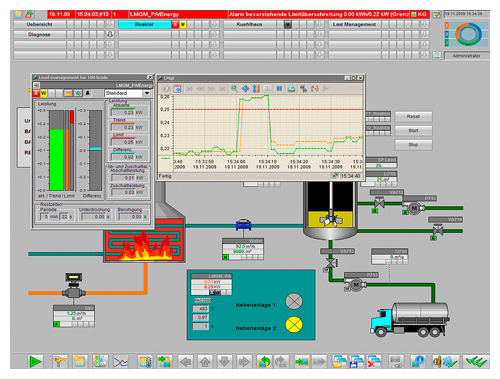
Task: Toggle Nebenanlage 2 yellow lamp
Action: click(x=294, y=324)
